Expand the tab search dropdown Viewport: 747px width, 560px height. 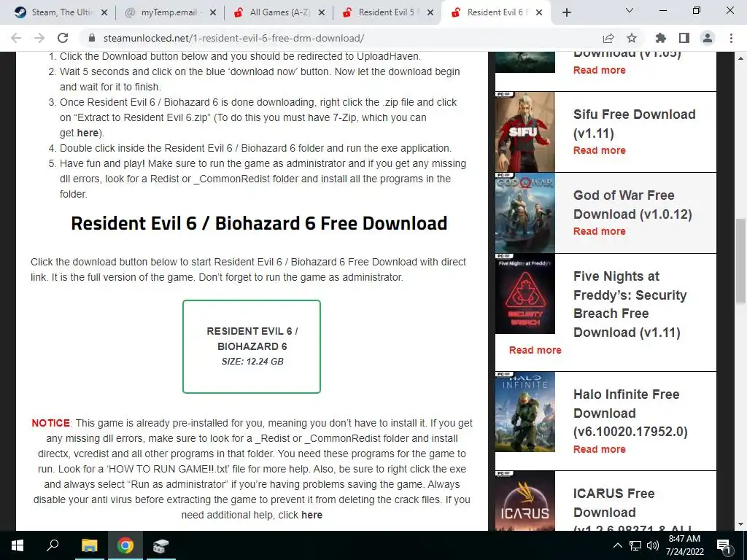coord(630,10)
